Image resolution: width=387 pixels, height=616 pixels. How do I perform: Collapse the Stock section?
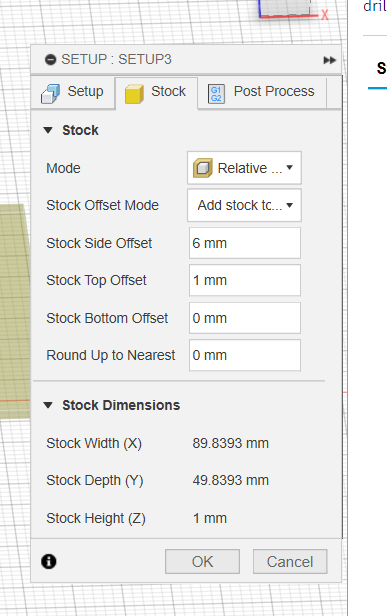[x=48, y=130]
